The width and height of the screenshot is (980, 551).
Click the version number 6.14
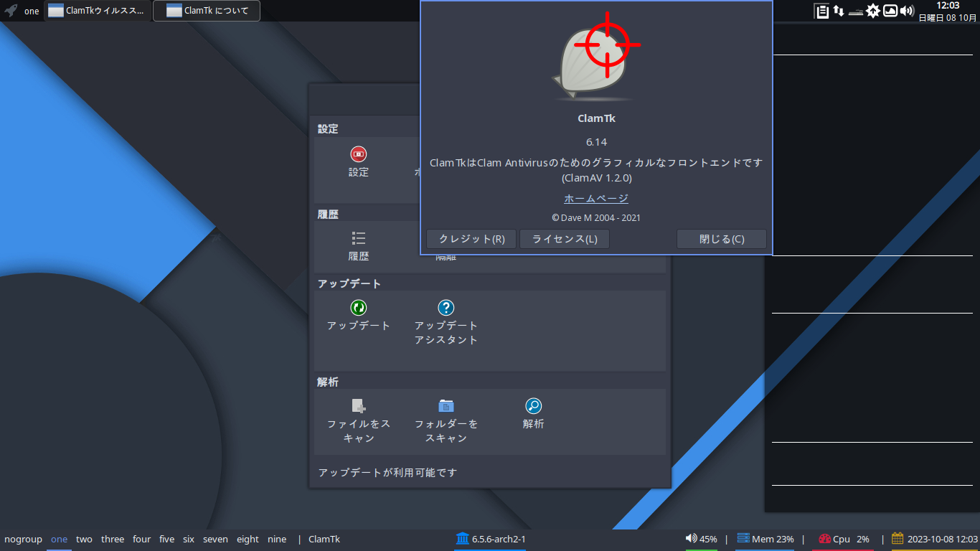click(596, 142)
